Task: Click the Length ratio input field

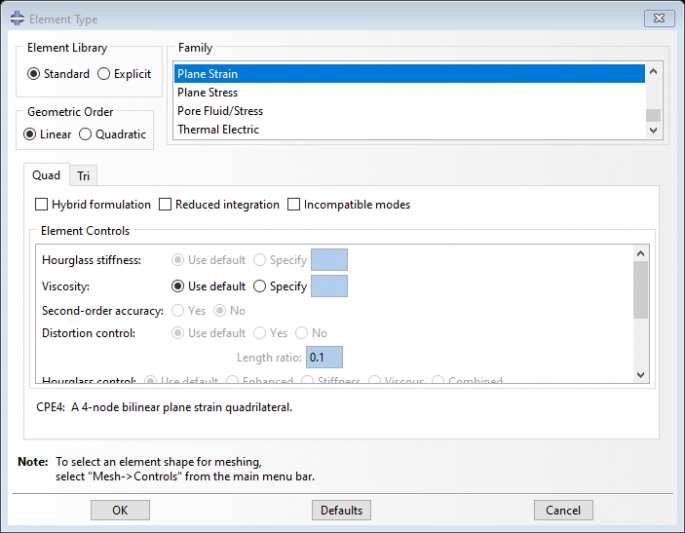Action: click(x=324, y=357)
